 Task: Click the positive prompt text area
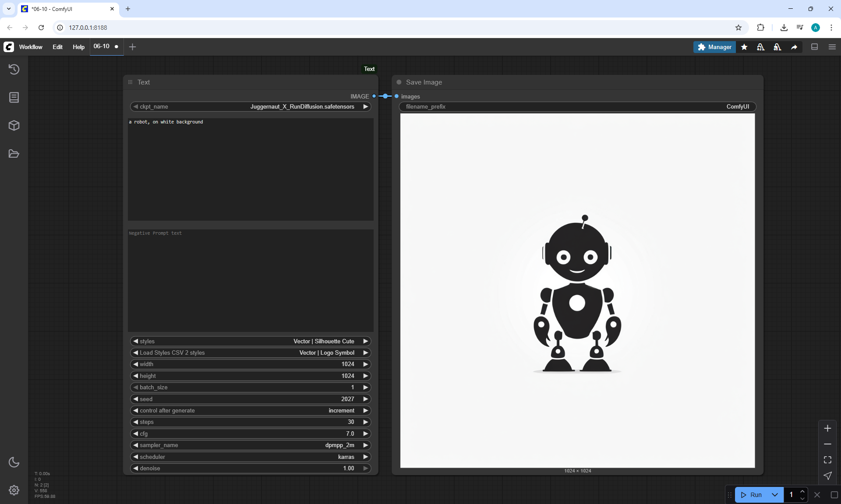[251, 169]
